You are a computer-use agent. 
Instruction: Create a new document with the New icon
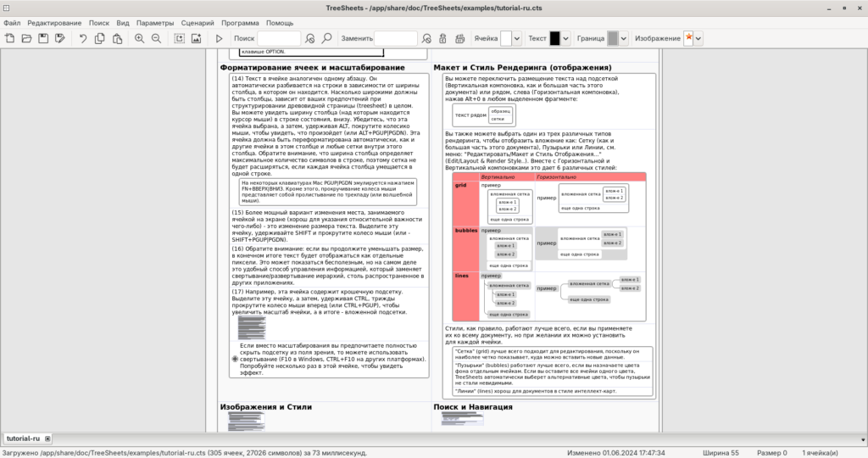pyautogui.click(x=10, y=38)
